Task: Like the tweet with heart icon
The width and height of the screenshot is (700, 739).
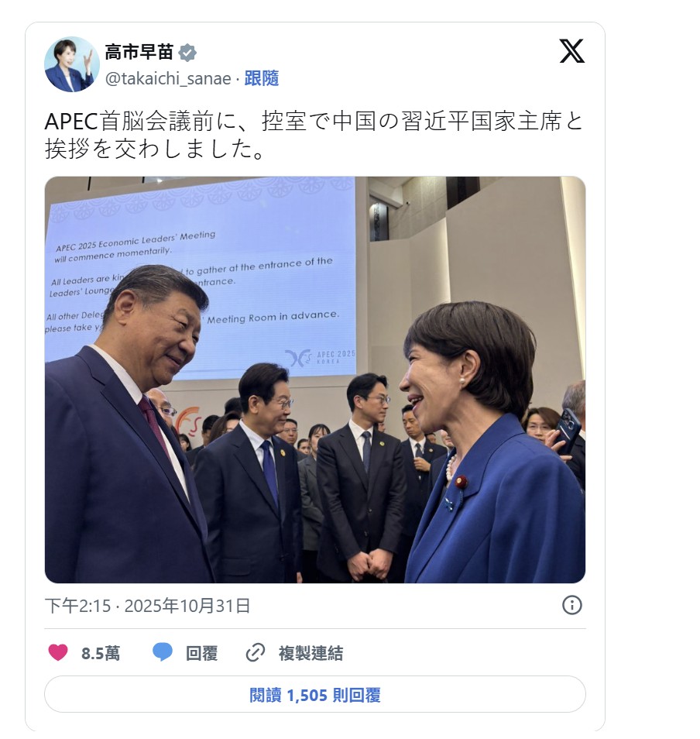Action: pyautogui.click(x=58, y=653)
